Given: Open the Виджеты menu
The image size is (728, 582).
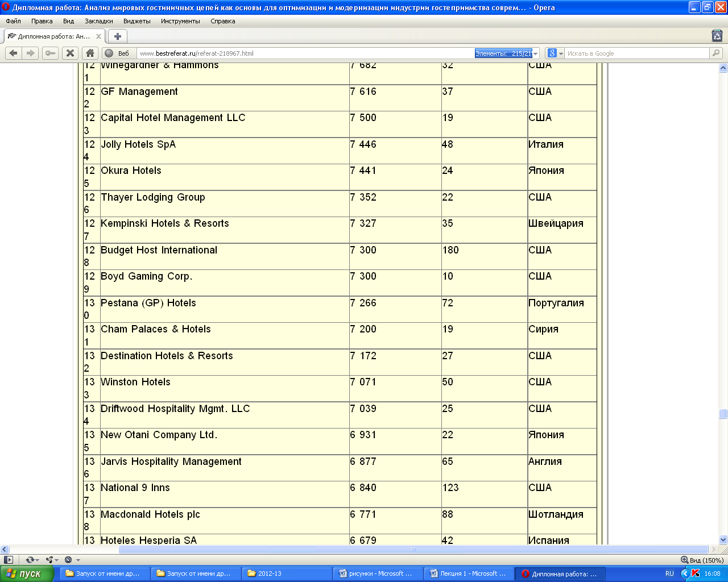Looking at the screenshot, I should point(137,21).
